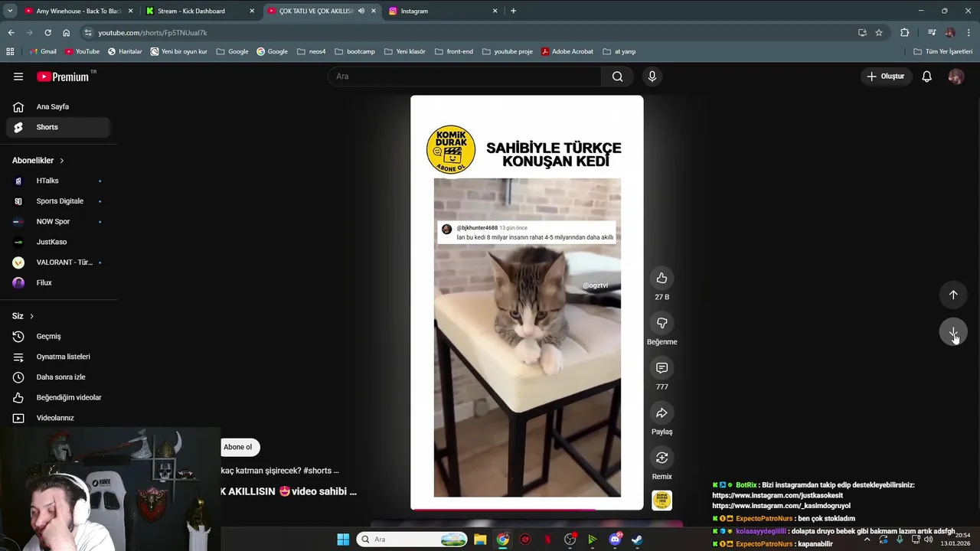Viewport: 980px width, 551px height.
Task: Like the Short with thumbs up
Action: pos(661,279)
